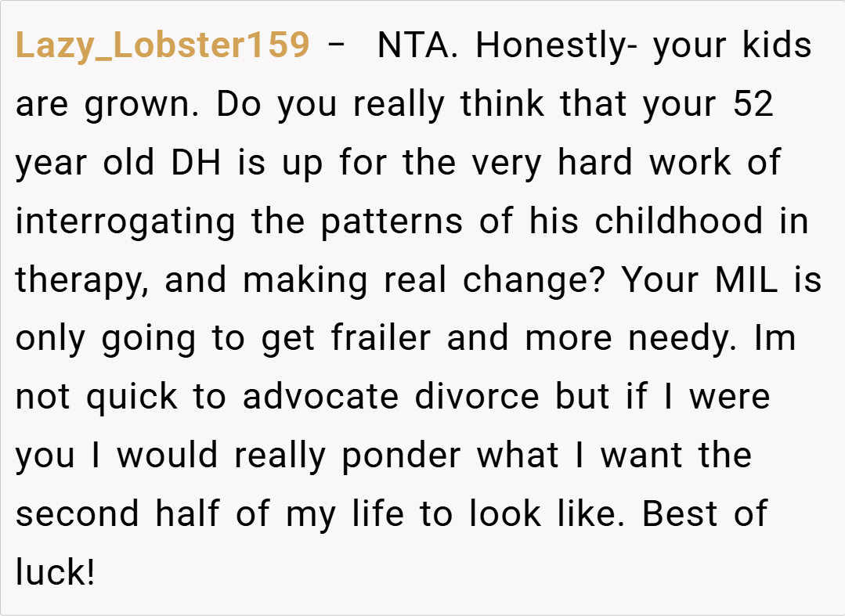Click the word "luck!" at the end
845x616 pixels.
55,572
